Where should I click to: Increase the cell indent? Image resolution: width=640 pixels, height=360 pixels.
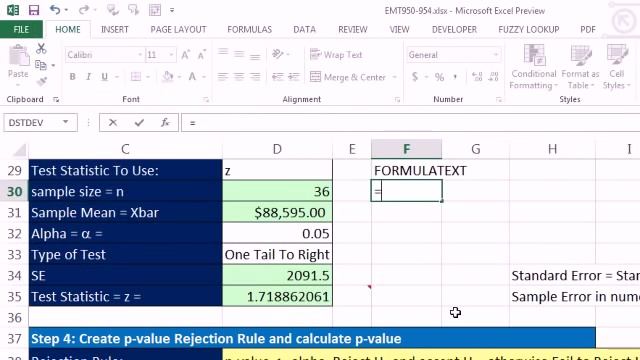coord(293,76)
